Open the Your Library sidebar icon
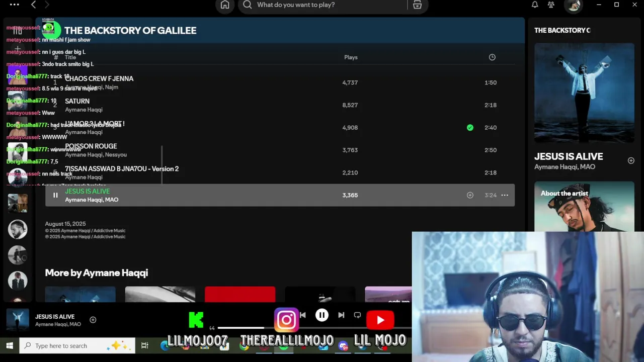This screenshot has height=362, width=644. click(18, 31)
